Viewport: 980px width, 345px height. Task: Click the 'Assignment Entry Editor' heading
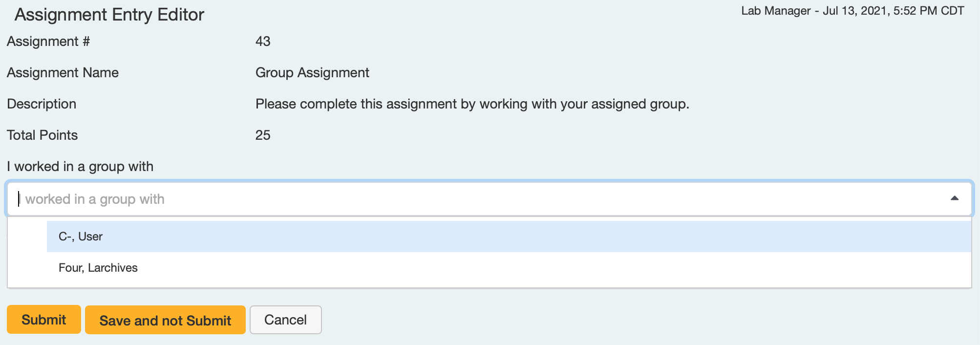click(x=109, y=15)
